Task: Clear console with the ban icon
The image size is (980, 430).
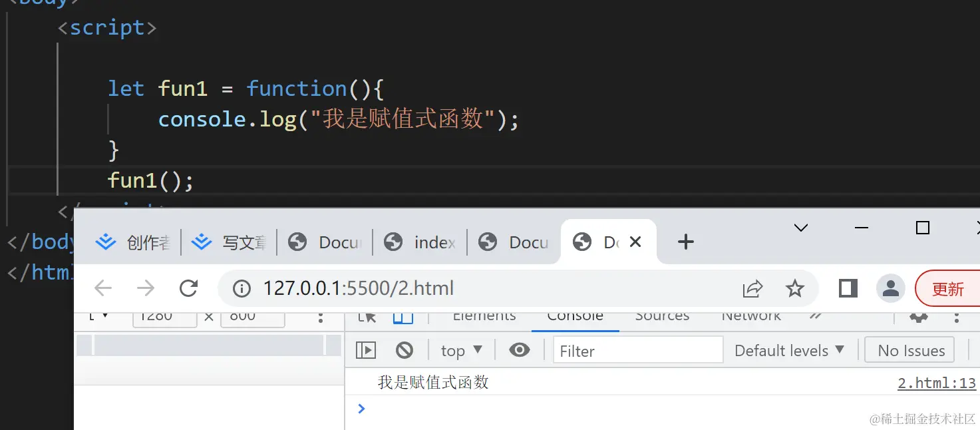Action: click(x=404, y=350)
